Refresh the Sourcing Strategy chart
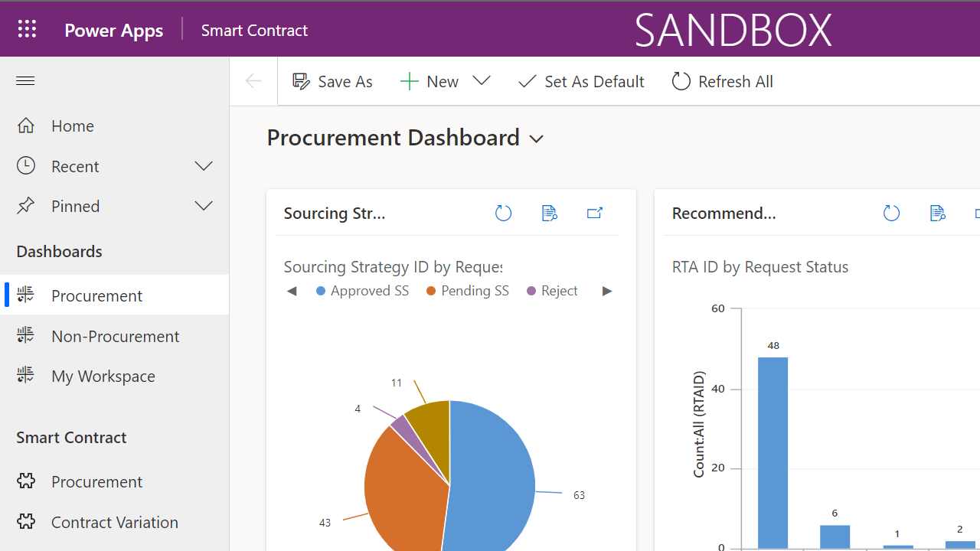Screen dimensions: 980x551 (x=503, y=214)
